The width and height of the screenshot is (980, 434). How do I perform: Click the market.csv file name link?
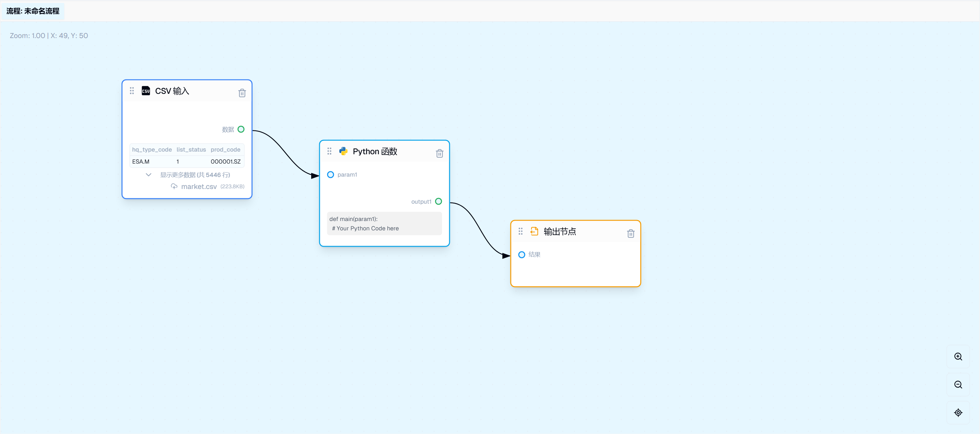pos(199,186)
